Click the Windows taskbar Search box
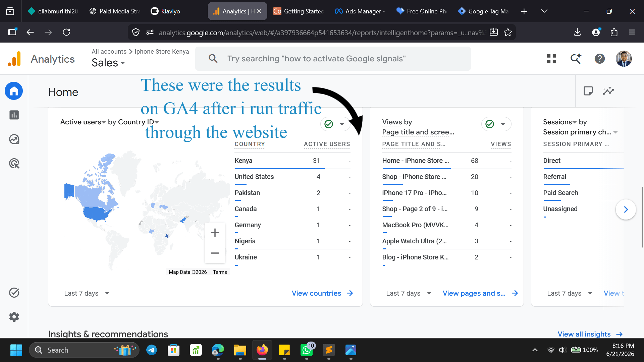The image size is (644, 362). click(x=84, y=350)
